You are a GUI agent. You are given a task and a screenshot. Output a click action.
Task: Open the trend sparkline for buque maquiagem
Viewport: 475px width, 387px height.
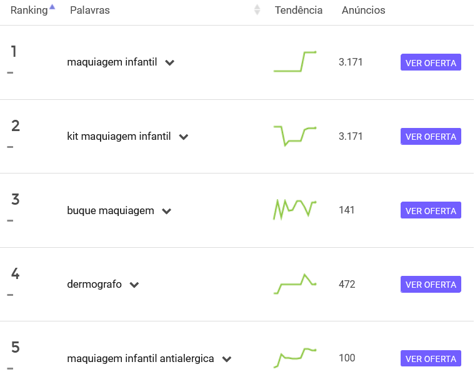point(295,210)
